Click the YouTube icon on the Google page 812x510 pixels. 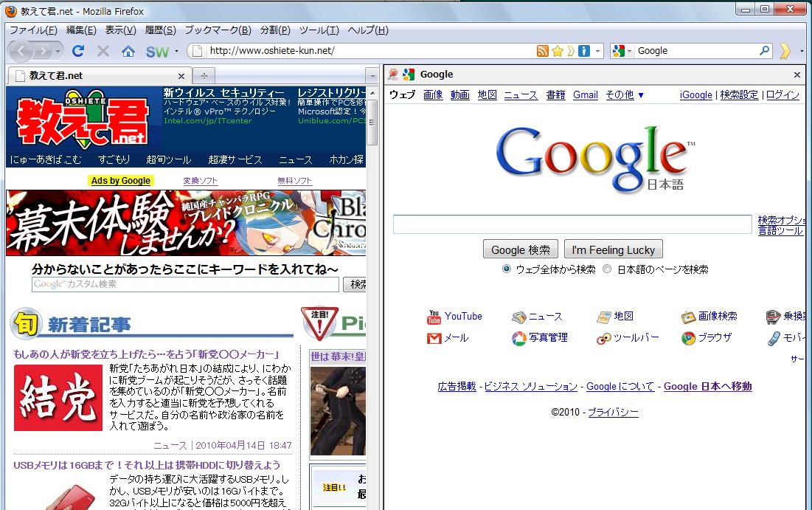tap(434, 317)
